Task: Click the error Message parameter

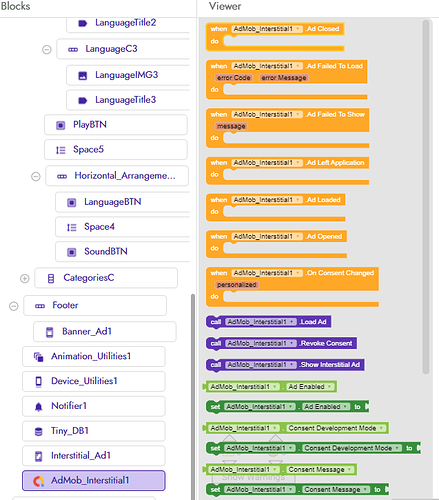Action: point(284,78)
